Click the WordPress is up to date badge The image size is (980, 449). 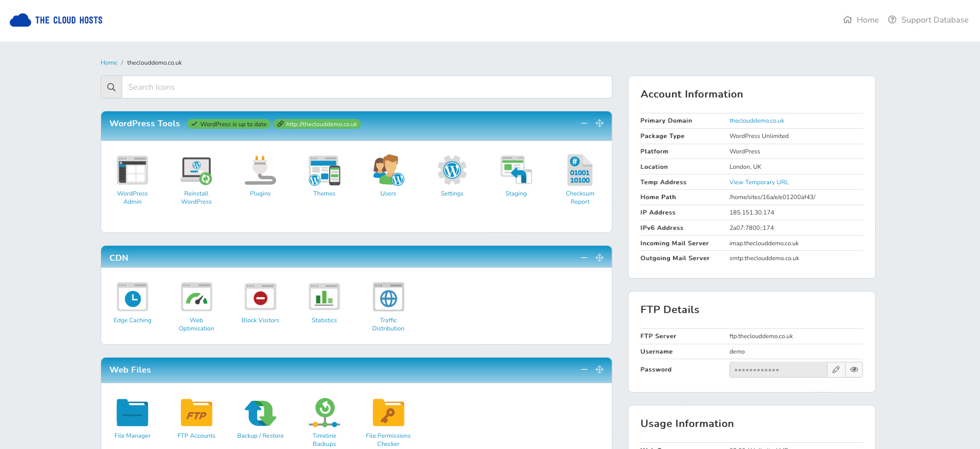coord(228,124)
